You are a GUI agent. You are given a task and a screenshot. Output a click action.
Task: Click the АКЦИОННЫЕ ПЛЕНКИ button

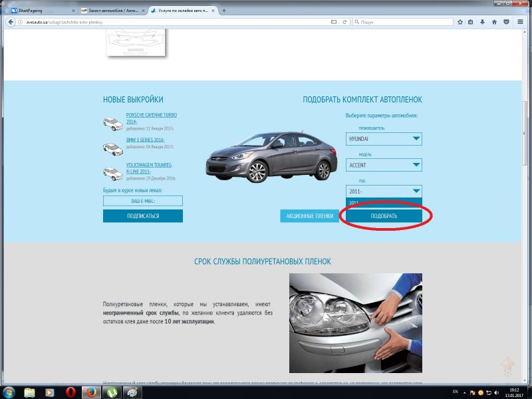[309, 216]
